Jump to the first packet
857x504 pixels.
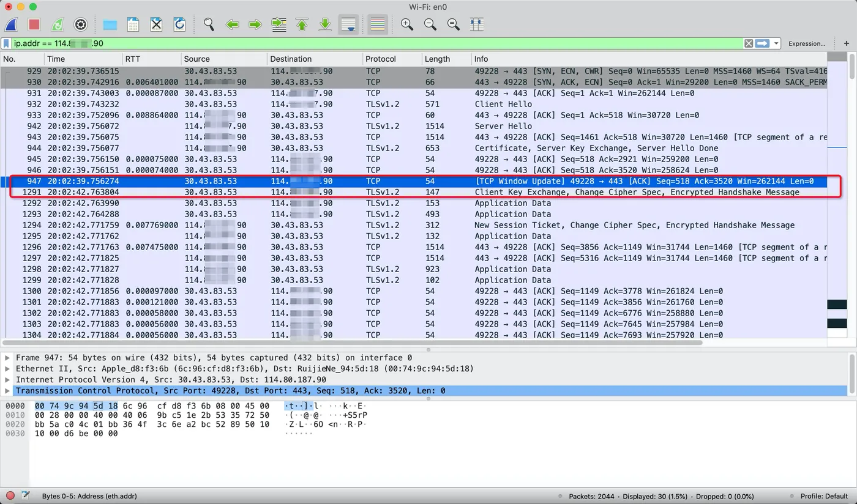pos(302,24)
